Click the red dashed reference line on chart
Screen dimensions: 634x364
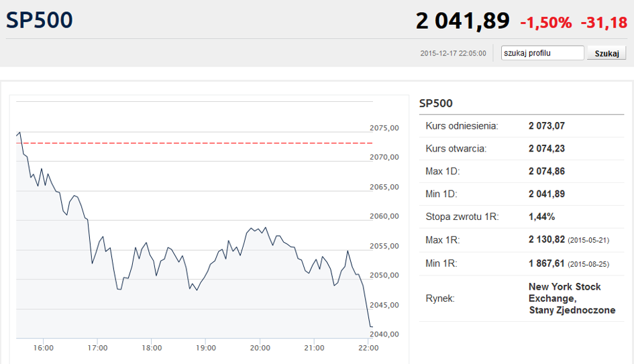coord(194,143)
